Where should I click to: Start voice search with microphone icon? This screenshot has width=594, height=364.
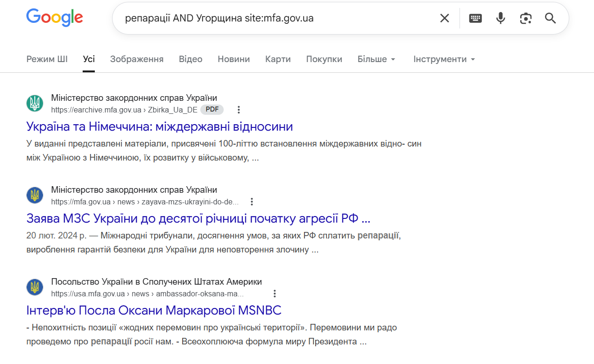click(501, 18)
